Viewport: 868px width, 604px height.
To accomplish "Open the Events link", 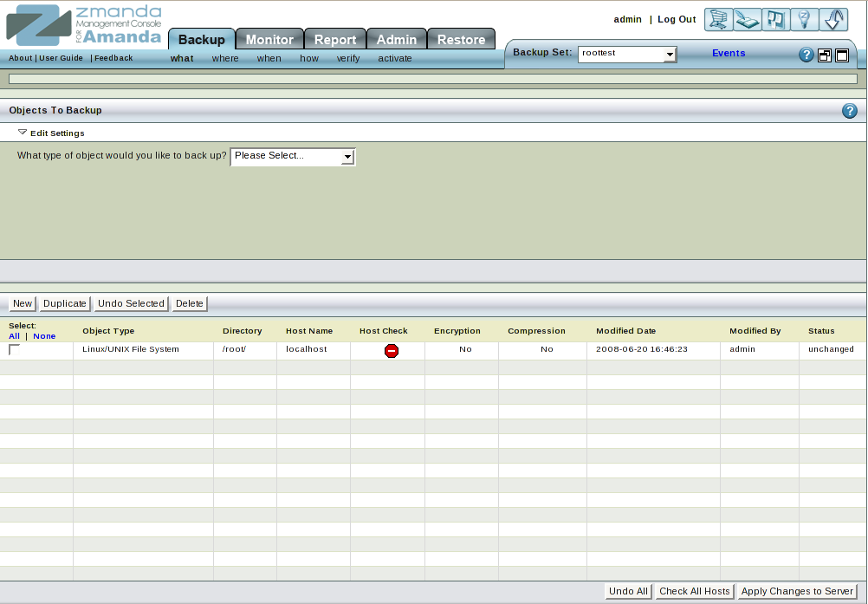I will 729,53.
